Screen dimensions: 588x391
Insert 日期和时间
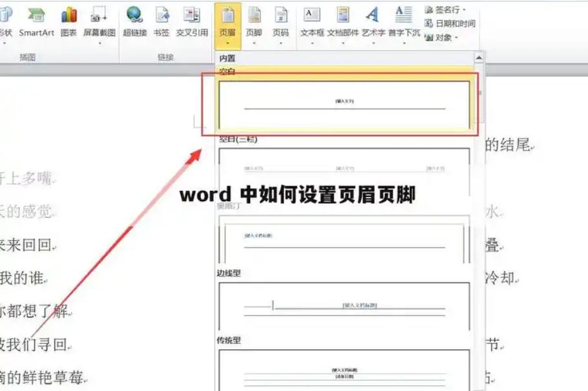pos(450,24)
